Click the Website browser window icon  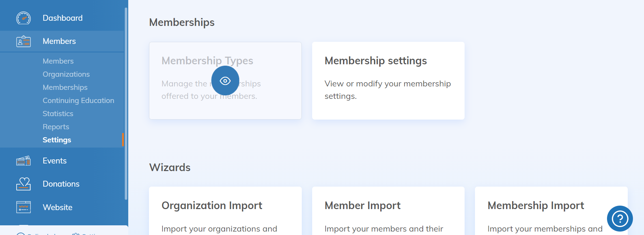pos(24,207)
